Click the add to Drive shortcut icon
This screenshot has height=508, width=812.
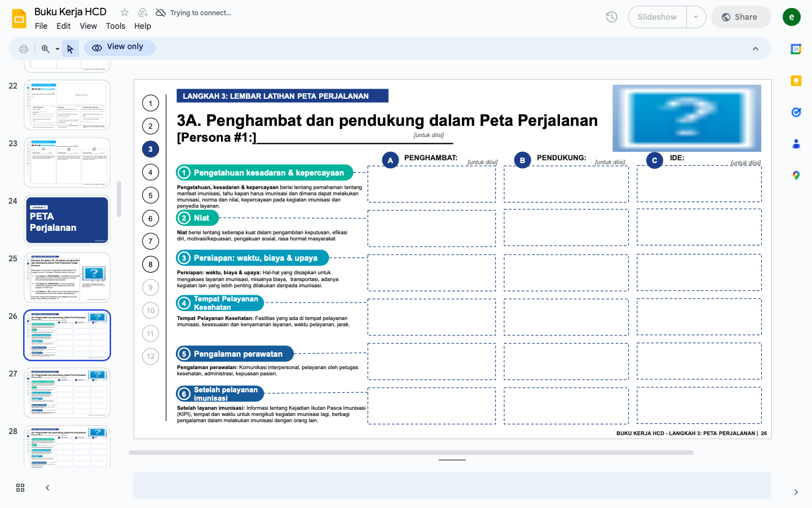(143, 12)
